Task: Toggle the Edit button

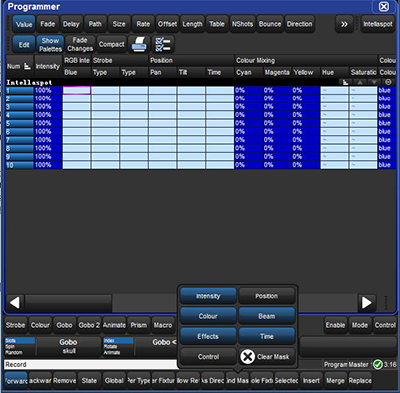Action: 24,44
